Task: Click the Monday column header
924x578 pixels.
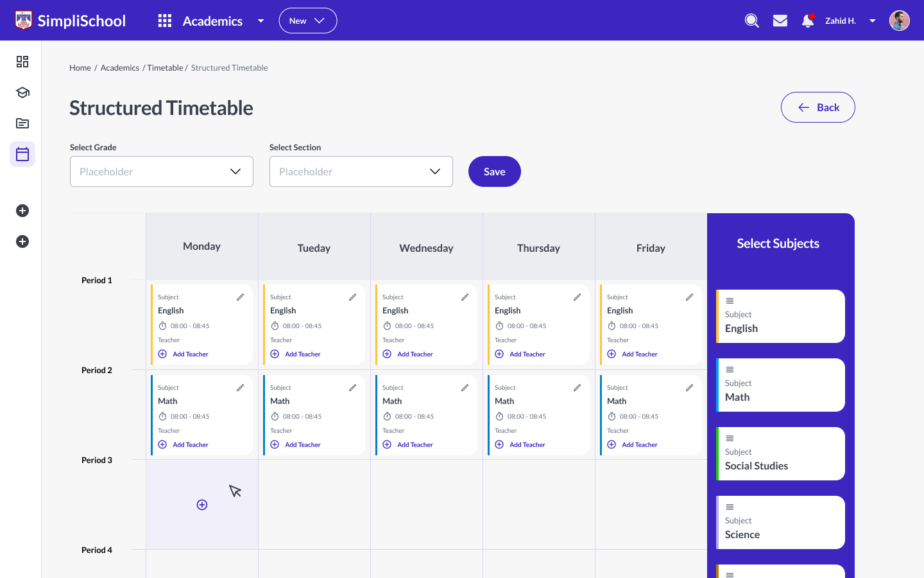Action: (201, 246)
